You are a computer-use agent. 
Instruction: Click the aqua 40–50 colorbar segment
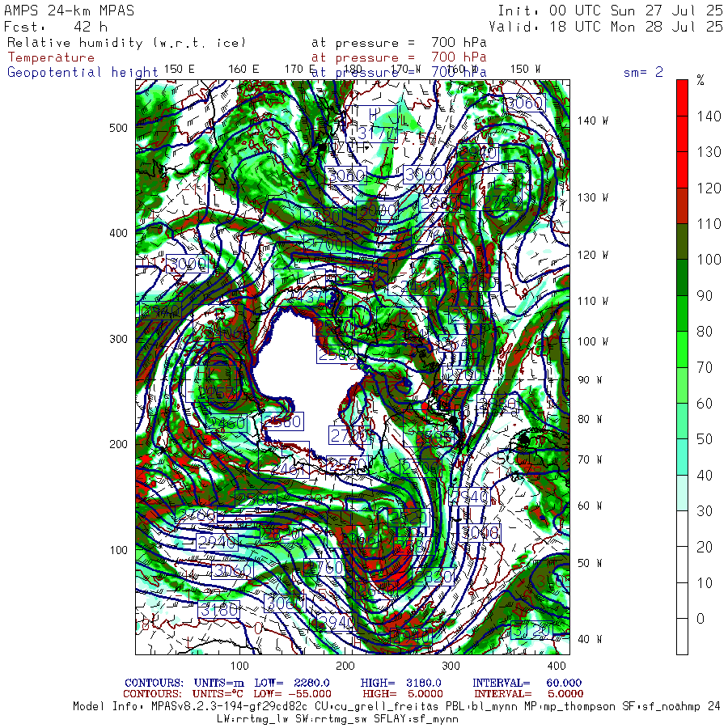pos(682,457)
